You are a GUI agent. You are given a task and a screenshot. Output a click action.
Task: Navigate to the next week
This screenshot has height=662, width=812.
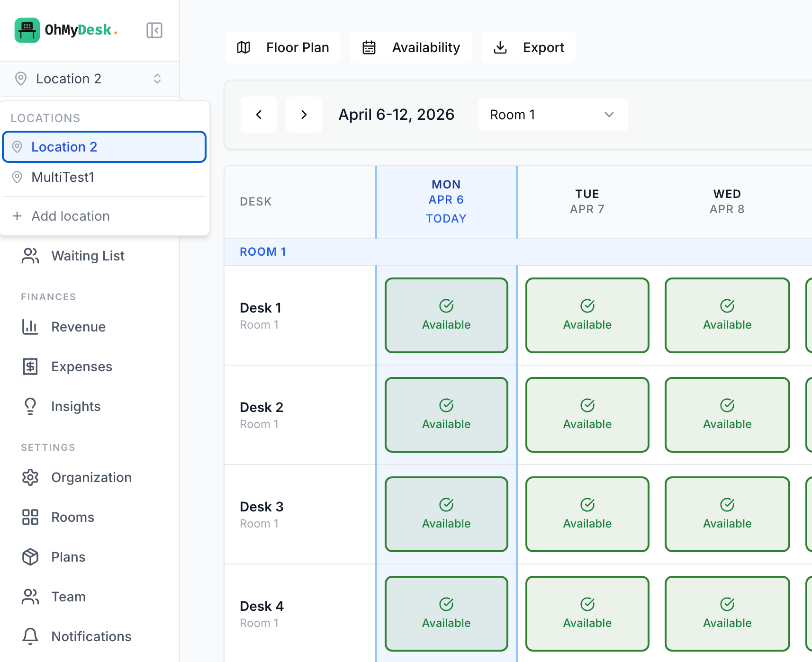pyautogui.click(x=304, y=114)
